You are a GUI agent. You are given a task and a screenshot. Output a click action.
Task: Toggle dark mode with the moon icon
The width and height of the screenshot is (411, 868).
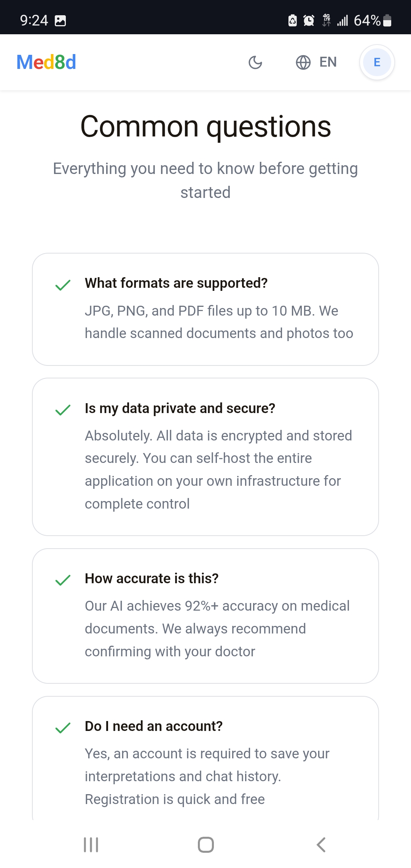(x=255, y=62)
